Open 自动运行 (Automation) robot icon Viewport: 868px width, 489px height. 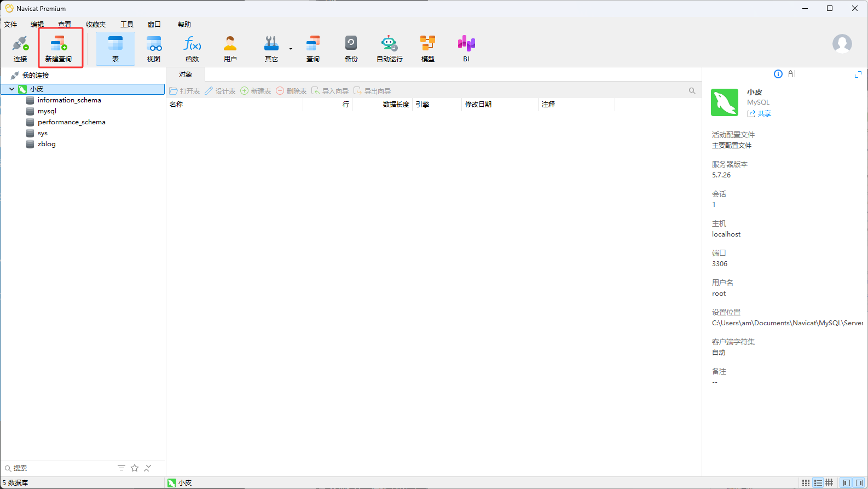(x=390, y=49)
